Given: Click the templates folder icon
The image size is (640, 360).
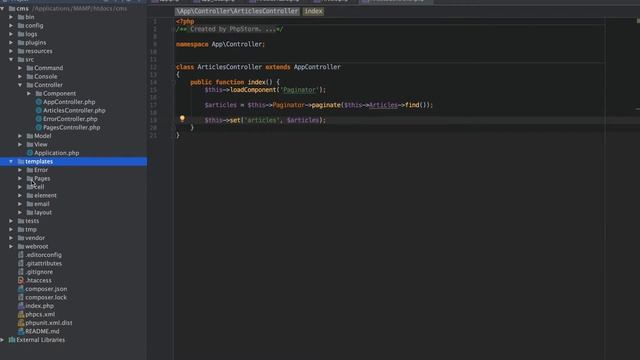Looking at the screenshot, I should [x=21, y=162].
